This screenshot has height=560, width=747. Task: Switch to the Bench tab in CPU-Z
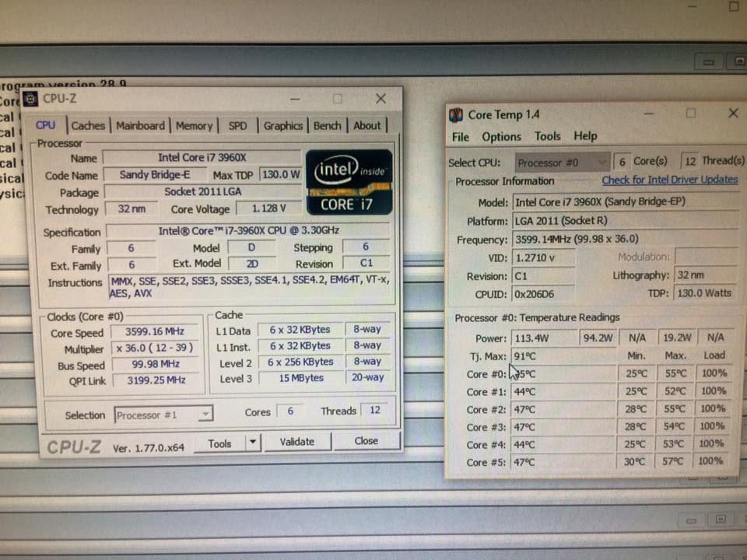[328, 126]
